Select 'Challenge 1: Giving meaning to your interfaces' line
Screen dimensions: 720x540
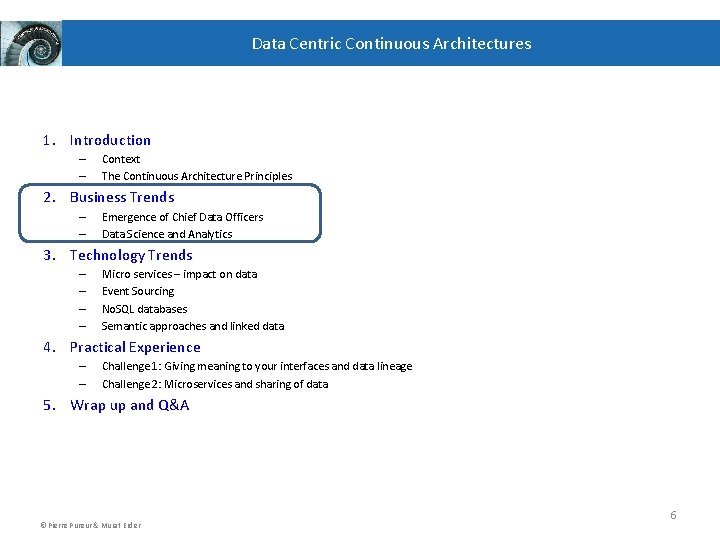pos(257,366)
